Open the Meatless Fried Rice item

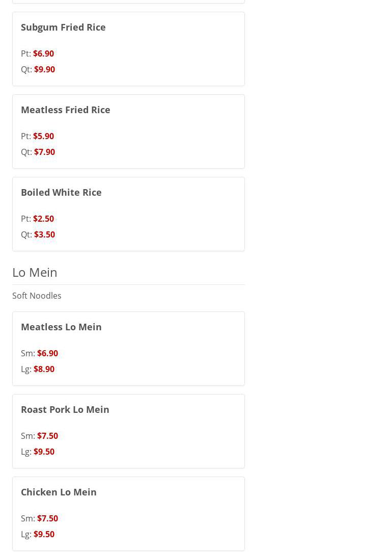point(65,110)
